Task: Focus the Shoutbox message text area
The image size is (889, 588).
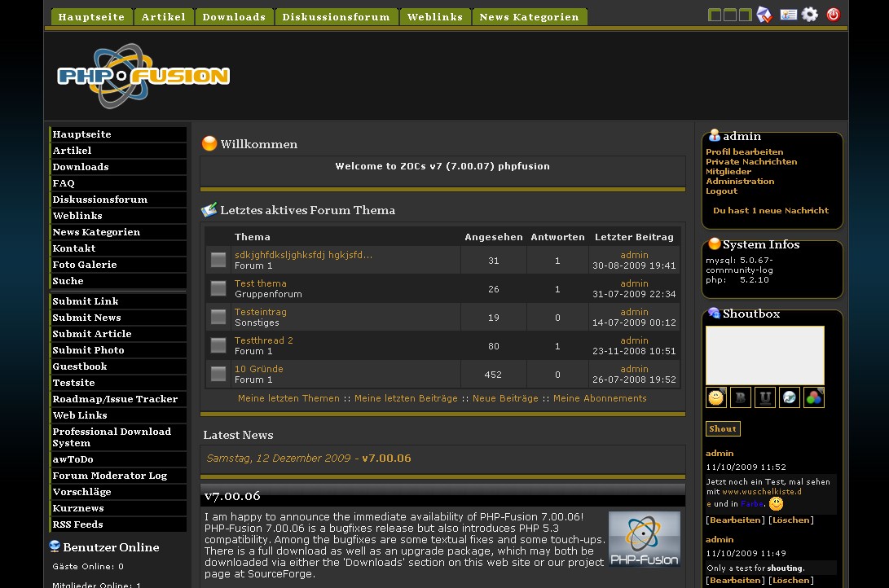Action: coord(765,356)
